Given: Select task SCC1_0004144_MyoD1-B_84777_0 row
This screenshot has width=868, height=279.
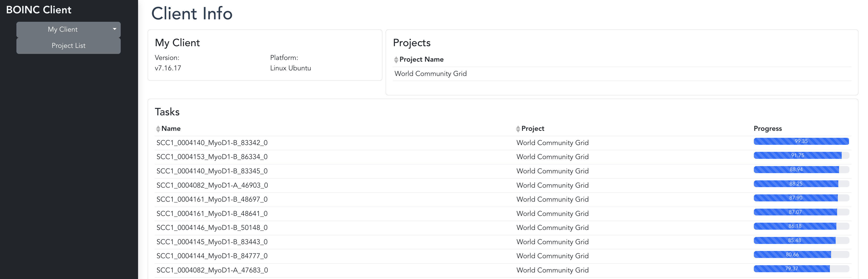Looking at the screenshot, I should (x=212, y=256).
